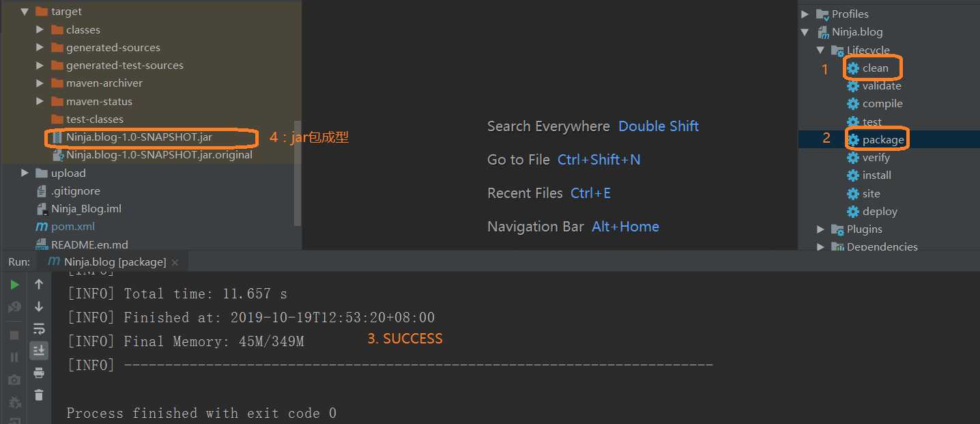Click the Up the Stack Trace arrow
This screenshot has height=424, width=980.
39,284
